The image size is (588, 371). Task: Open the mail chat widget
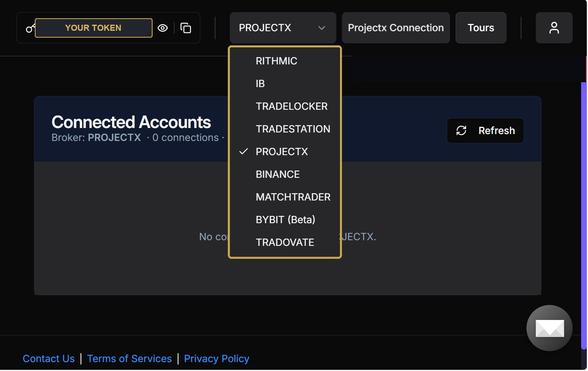coord(550,328)
